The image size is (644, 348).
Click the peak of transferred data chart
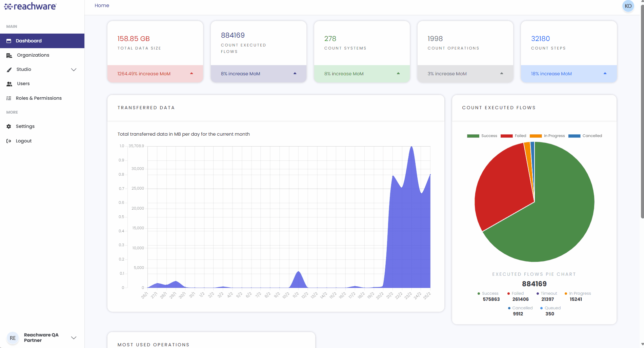[411, 147]
